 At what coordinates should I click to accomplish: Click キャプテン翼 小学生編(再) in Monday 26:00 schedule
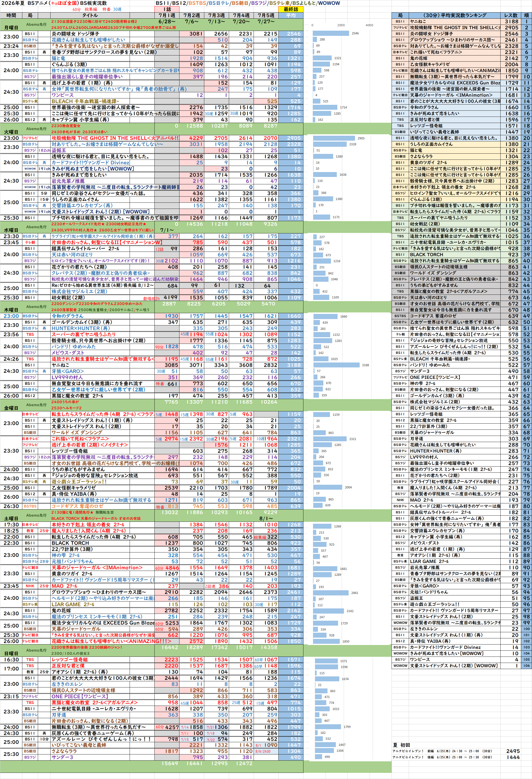pyautogui.click(x=80, y=120)
